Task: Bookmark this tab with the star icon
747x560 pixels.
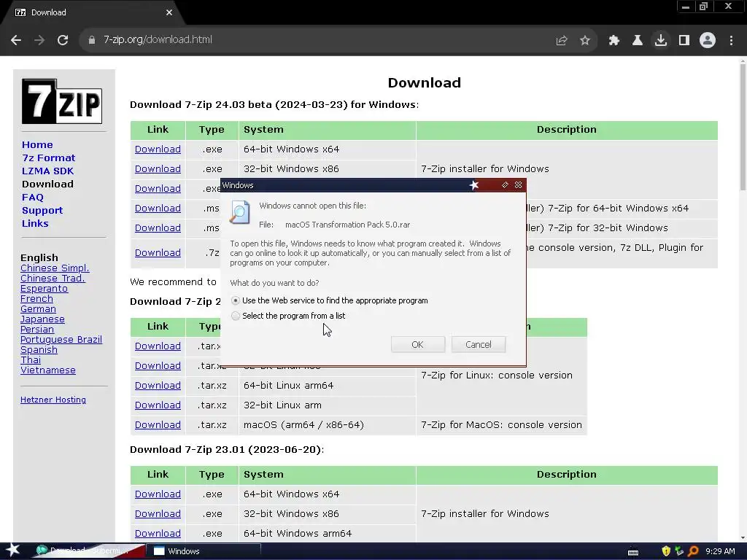Action: click(x=585, y=41)
